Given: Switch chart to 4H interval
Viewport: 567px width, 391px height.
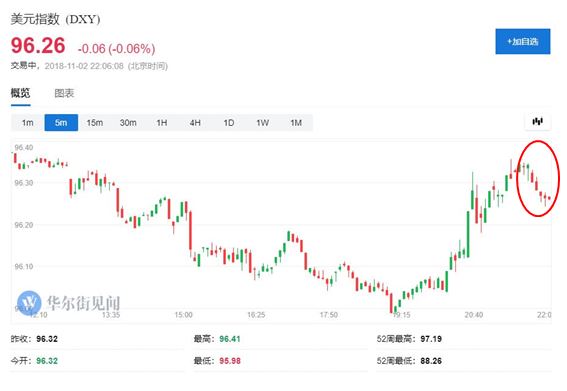Looking at the screenshot, I should (195, 123).
